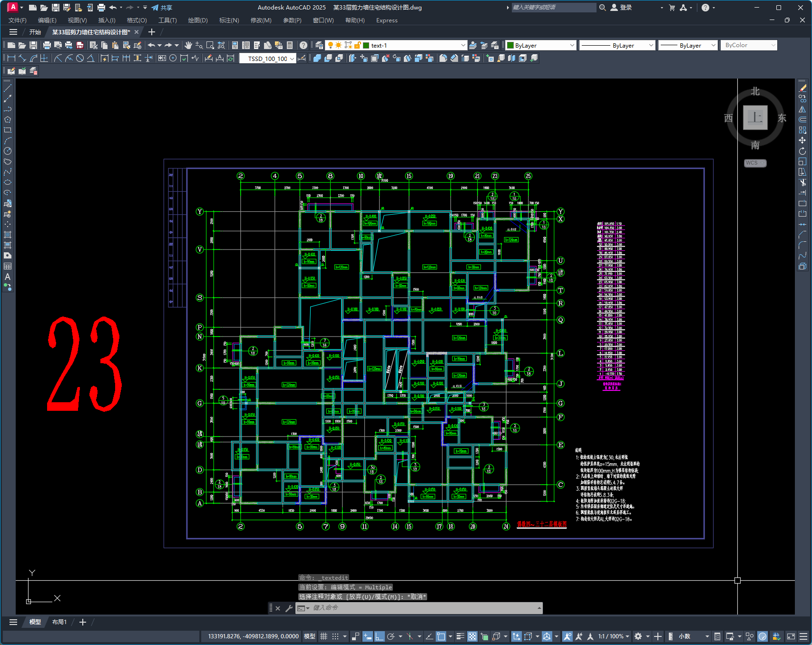
Task: Expand the command line history arrow
Action: coord(539,608)
